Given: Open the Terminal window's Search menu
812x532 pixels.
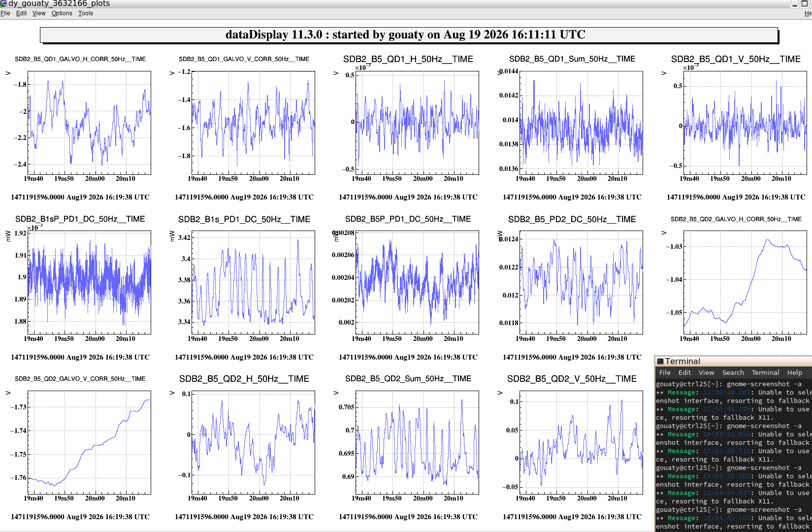Looking at the screenshot, I should tap(733, 373).
